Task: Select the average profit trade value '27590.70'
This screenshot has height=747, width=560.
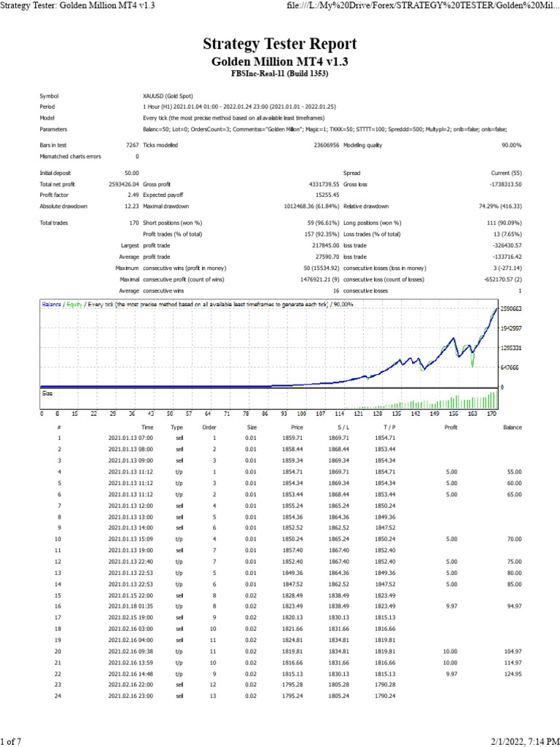Action: coord(327,258)
